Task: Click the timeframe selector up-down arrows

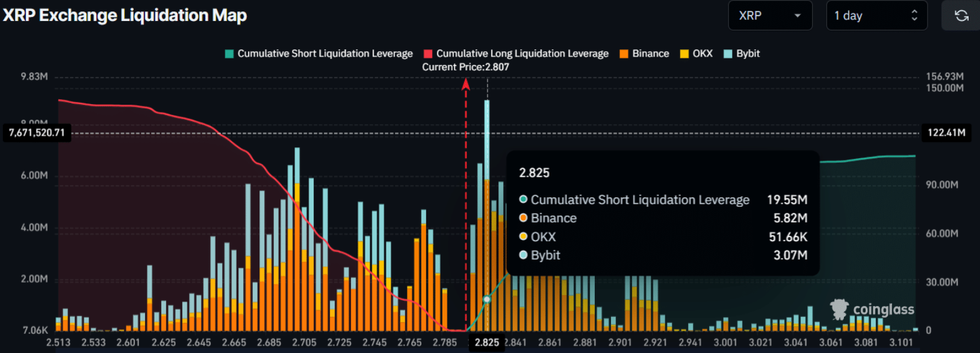Action: point(914,16)
